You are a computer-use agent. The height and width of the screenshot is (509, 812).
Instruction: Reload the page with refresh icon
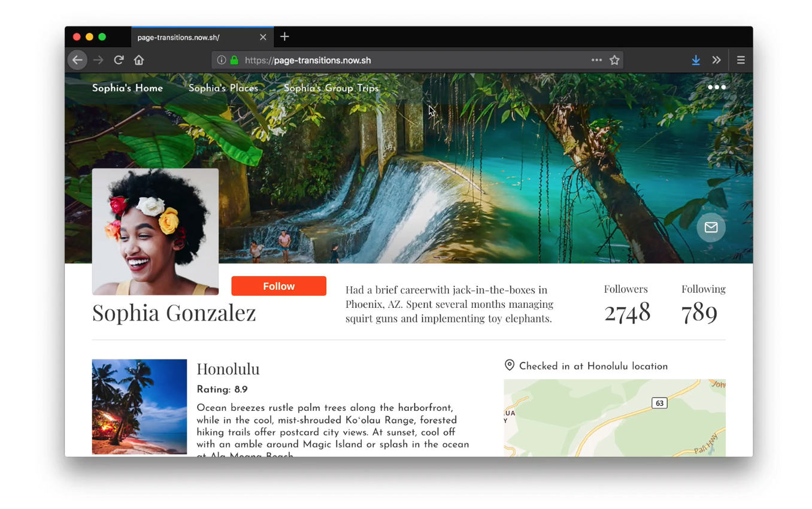coord(119,60)
